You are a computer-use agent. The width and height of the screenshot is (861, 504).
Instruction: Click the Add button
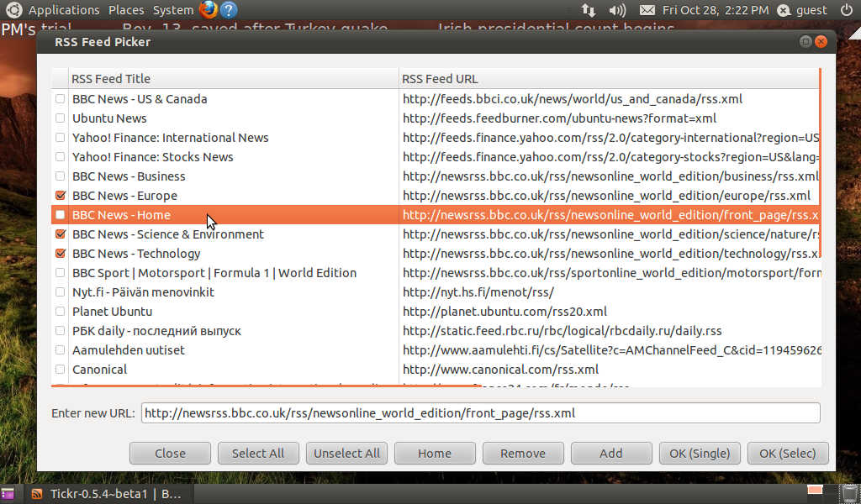point(611,454)
